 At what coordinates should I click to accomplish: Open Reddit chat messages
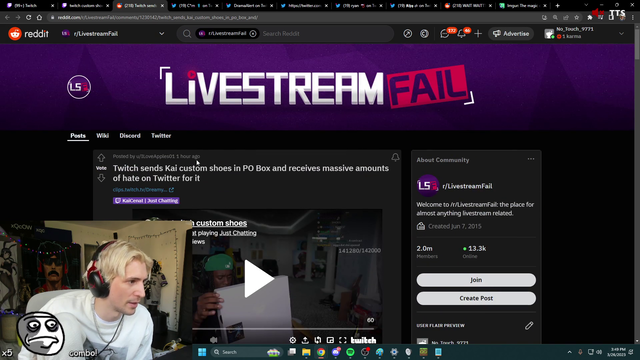click(445, 34)
